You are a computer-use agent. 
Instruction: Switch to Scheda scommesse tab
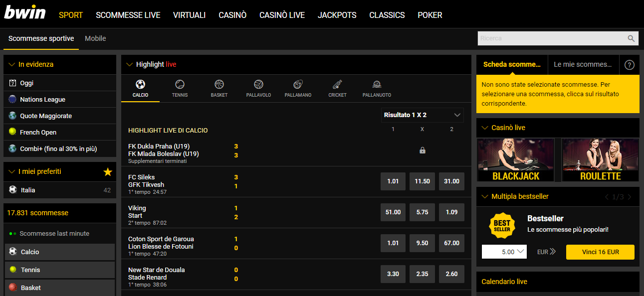(x=512, y=64)
